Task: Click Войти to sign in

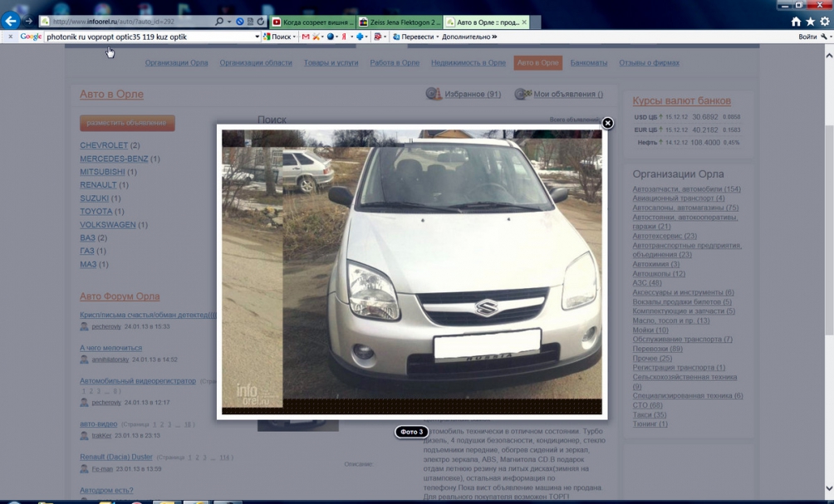Action: point(807,37)
